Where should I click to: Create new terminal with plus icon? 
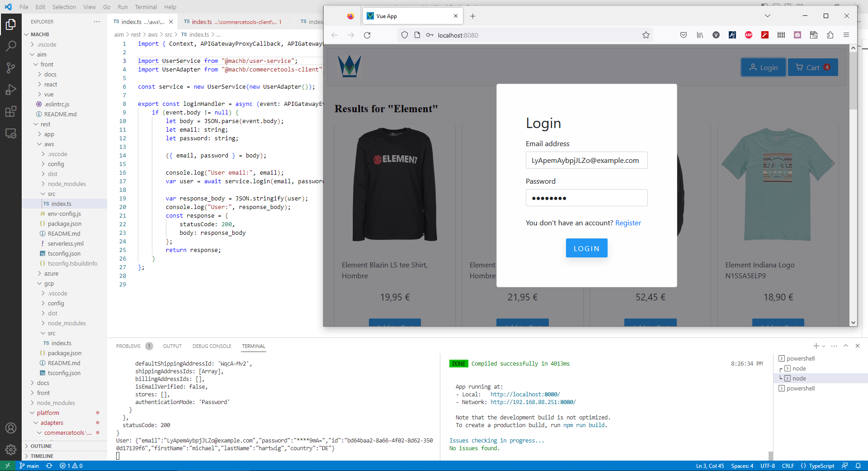click(x=816, y=346)
